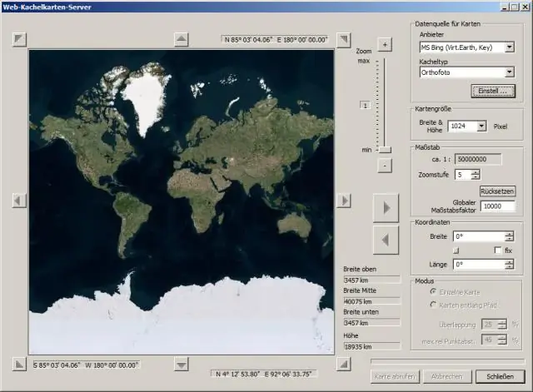Image resolution: width=533 pixels, height=392 pixels.
Task: Select the Einzelne Karte radio button
Action: point(433,292)
